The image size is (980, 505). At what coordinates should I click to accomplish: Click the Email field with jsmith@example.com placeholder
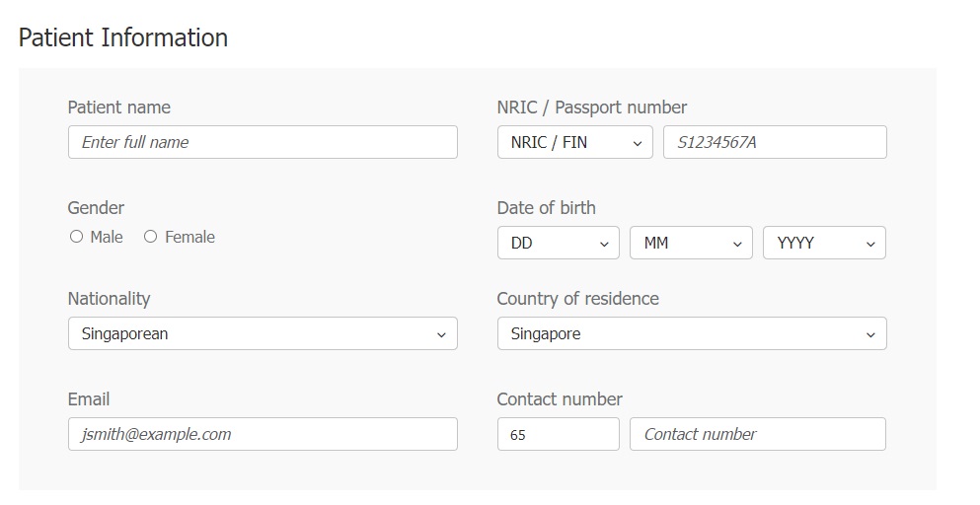tap(263, 434)
